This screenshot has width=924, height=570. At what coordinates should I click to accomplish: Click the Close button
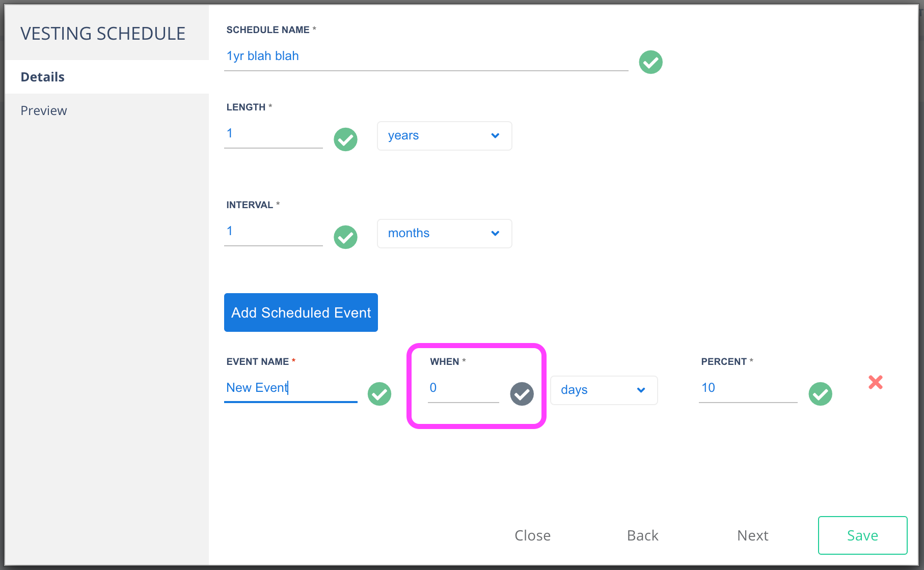(532, 535)
